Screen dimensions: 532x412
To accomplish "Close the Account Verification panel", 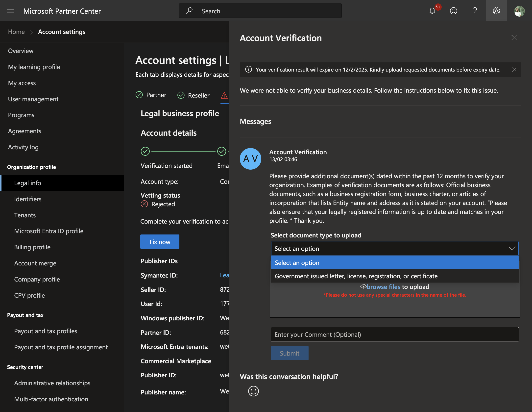I will coord(514,38).
